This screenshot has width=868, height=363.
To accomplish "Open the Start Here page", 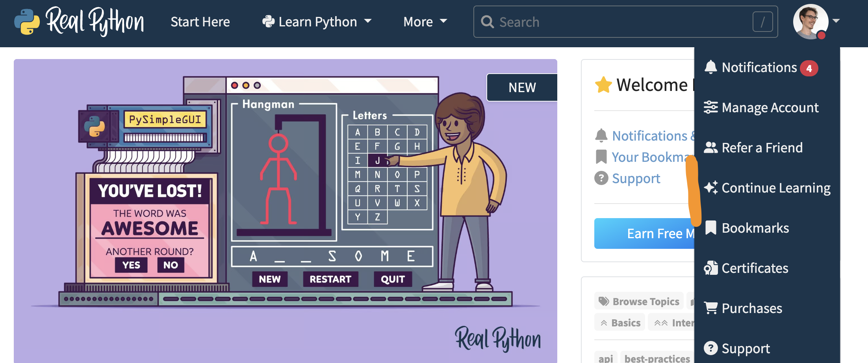I will [200, 22].
